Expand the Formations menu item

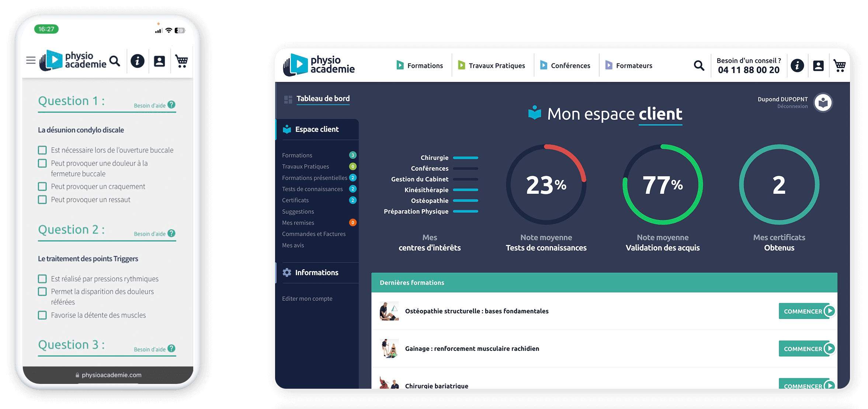point(296,155)
